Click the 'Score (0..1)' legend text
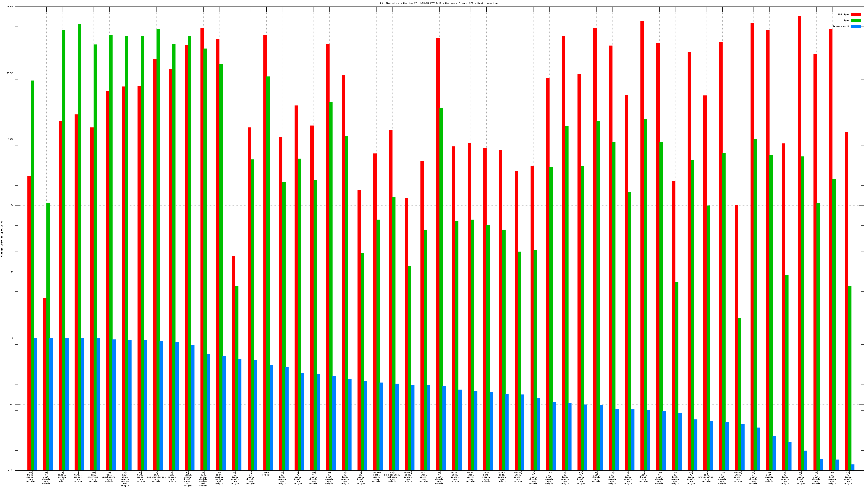The image size is (868, 488). [x=841, y=26]
